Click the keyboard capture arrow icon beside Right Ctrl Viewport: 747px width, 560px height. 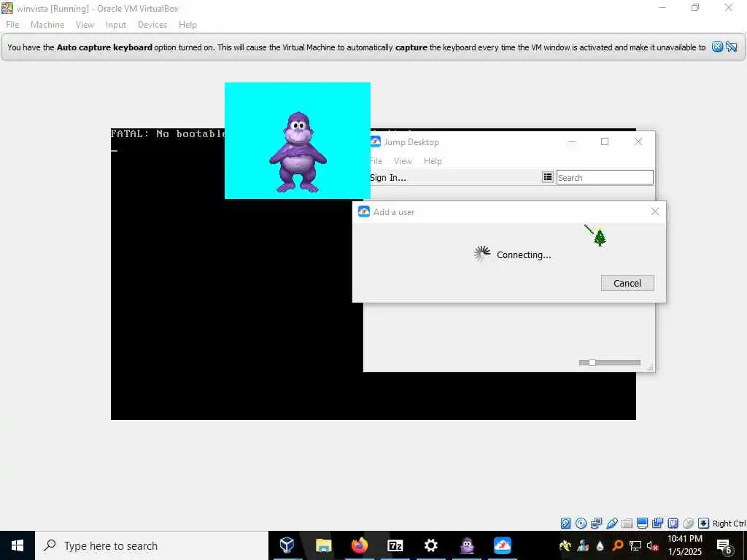704,524
